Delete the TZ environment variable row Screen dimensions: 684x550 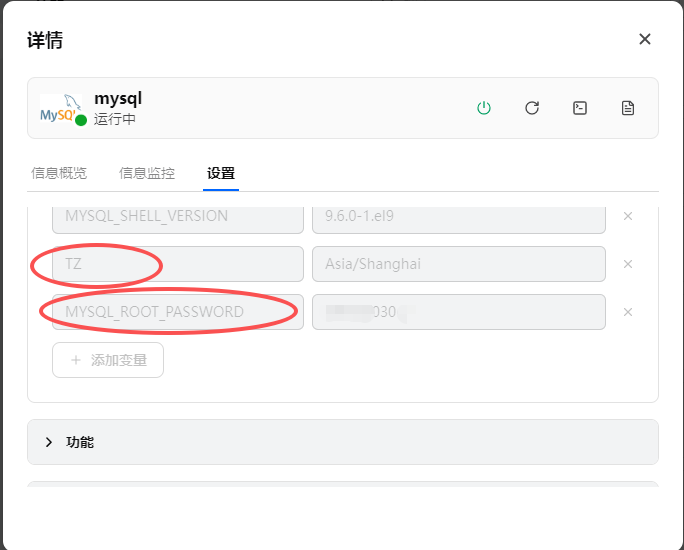(x=628, y=264)
